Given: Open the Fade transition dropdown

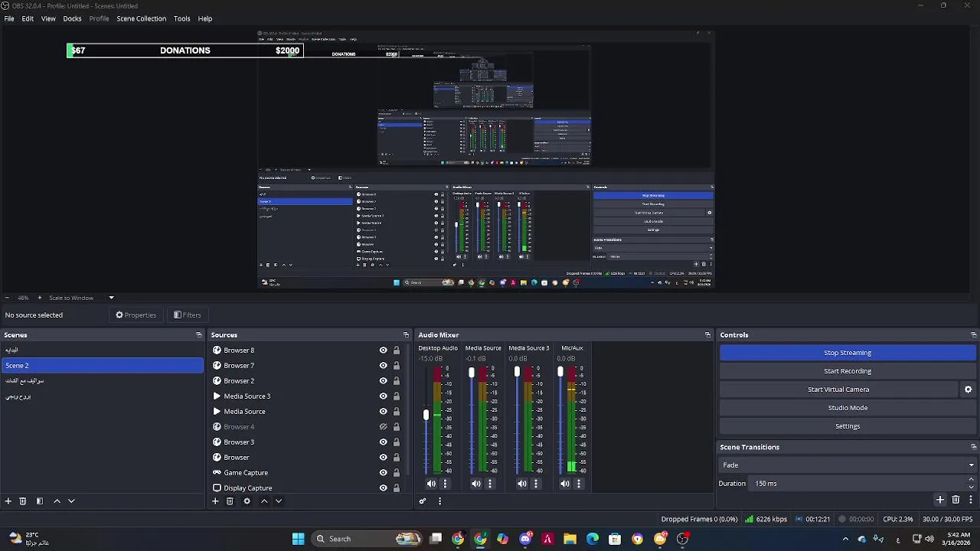Looking at the screenshot, I should point(848,465).
